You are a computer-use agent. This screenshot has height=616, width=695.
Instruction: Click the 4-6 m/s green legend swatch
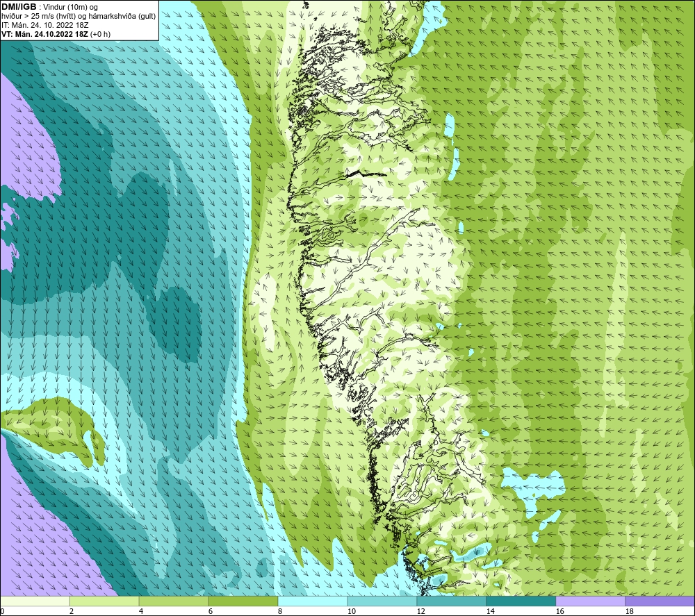pos(173,601)
